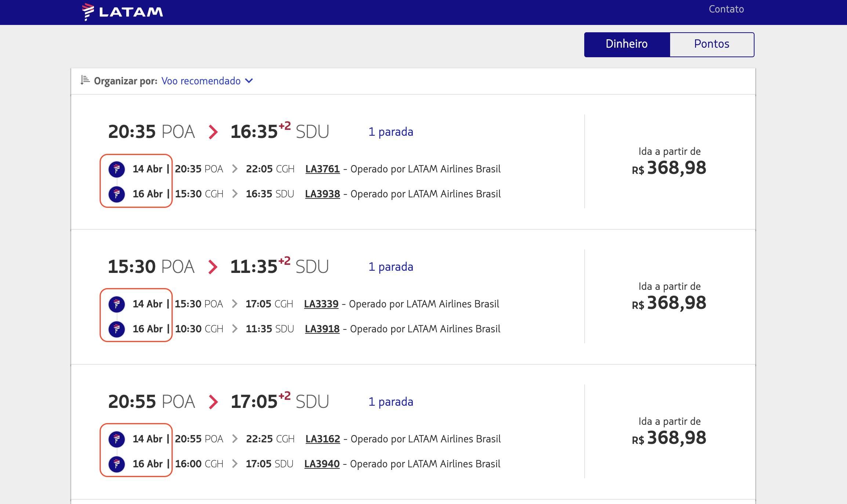Screen dimensions: 847x504
Task: Click red arrow on 20:35 POA flight header
Action: 213,132
